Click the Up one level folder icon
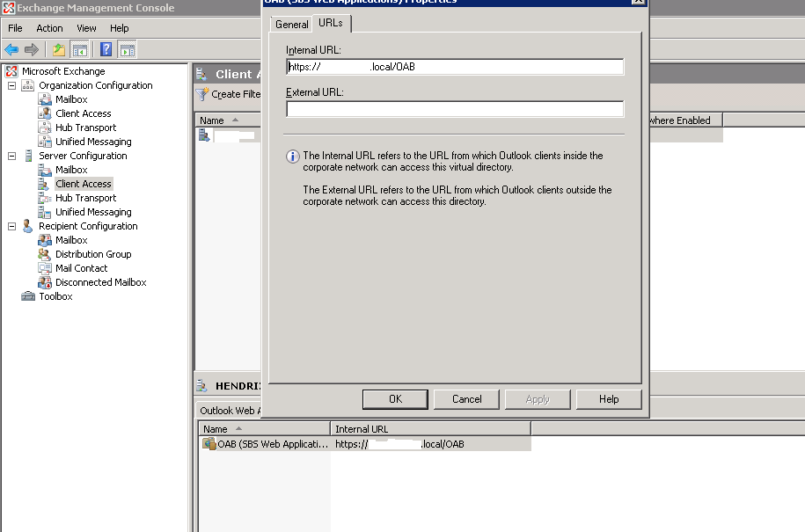Viewport: 805px width, 532px height. tap(59, 50)
